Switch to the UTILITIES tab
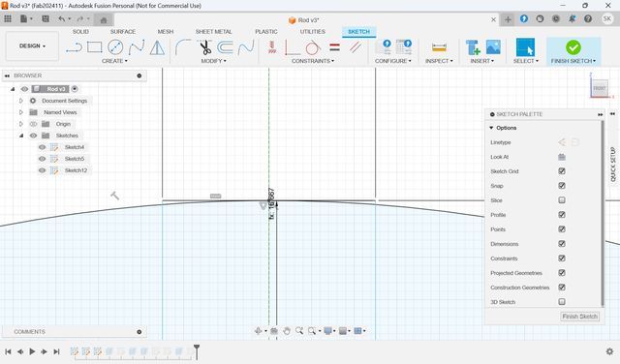 click(x=312, y=32)
